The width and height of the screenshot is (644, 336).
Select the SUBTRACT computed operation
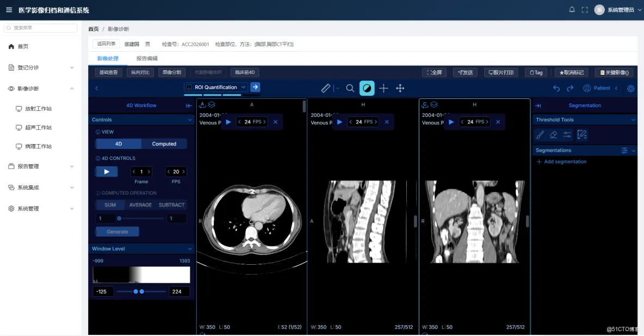click(x=172, y=205)
